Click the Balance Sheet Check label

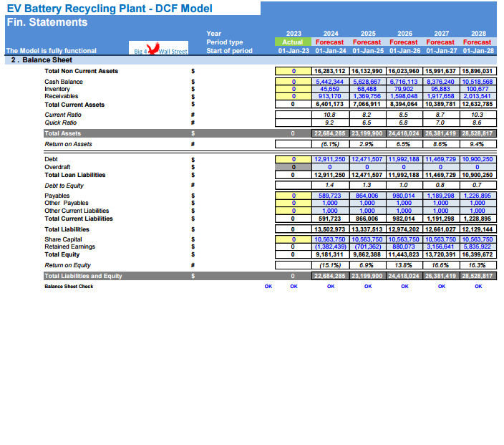click(69, 287)
